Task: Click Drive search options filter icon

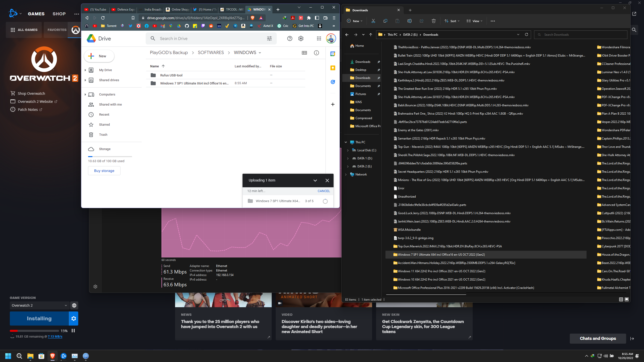Action: point(269,38)
